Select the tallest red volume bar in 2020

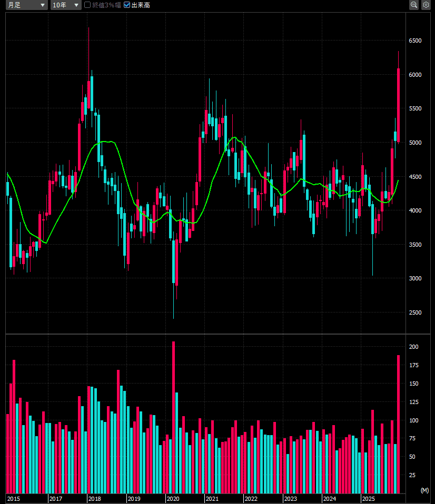[x=173, y=418]
